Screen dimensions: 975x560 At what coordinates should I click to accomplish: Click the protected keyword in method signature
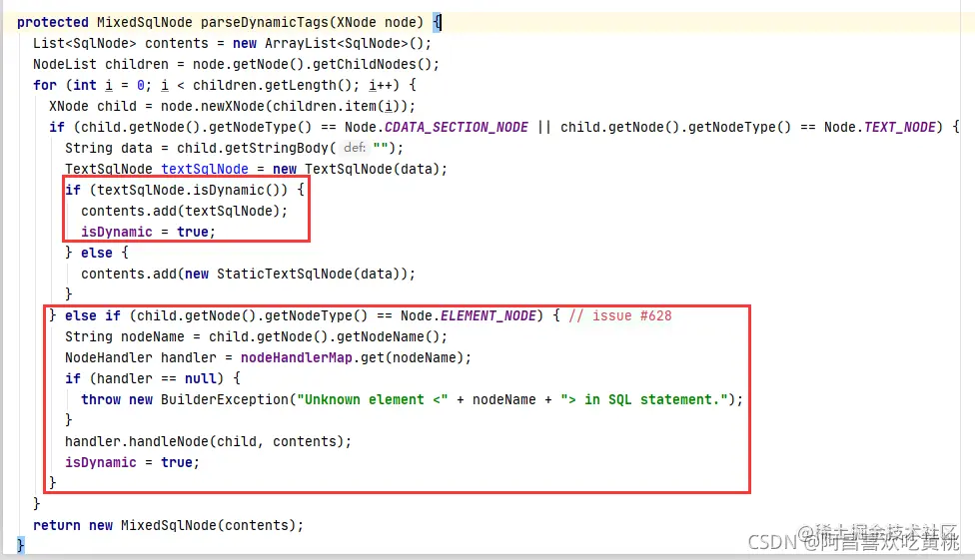(53, 22)
